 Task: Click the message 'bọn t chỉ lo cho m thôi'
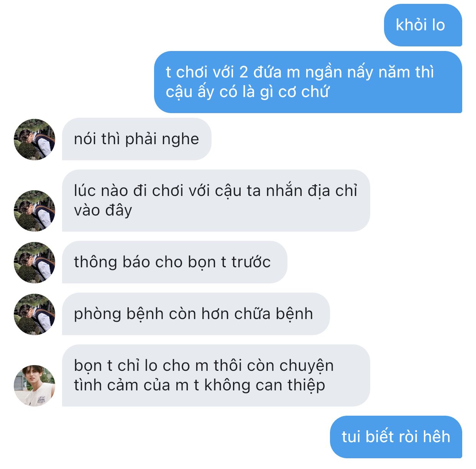point(216,375)
